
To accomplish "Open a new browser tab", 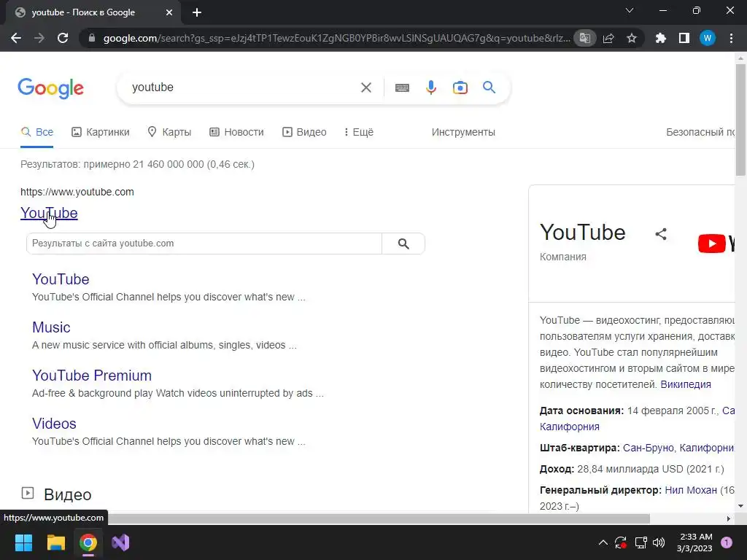I will coord(197,12).
